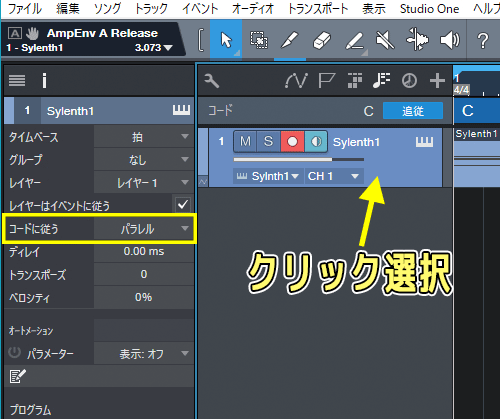Open the 表示: オフ dropdown
500x419 pixels.
pyautogui.click(x=144, y=353)
